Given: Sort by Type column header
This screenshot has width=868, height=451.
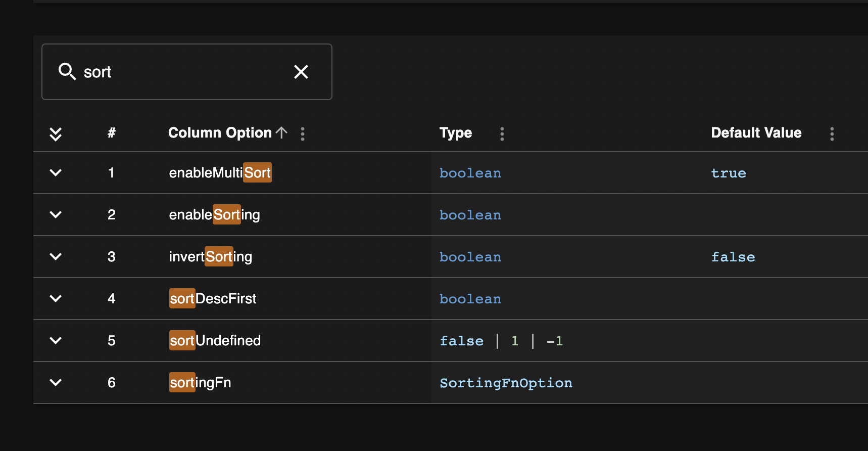Looking at the screenshot, I should coord(456,132).
